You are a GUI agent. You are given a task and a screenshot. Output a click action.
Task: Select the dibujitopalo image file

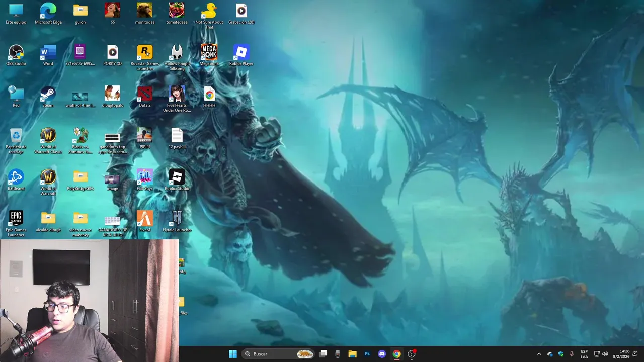(112, 97)
